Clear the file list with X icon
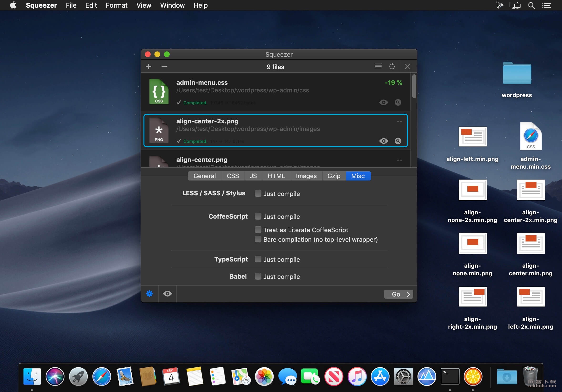Image resolution: width=562 pixels, height=392 pixels. (408, 66)
